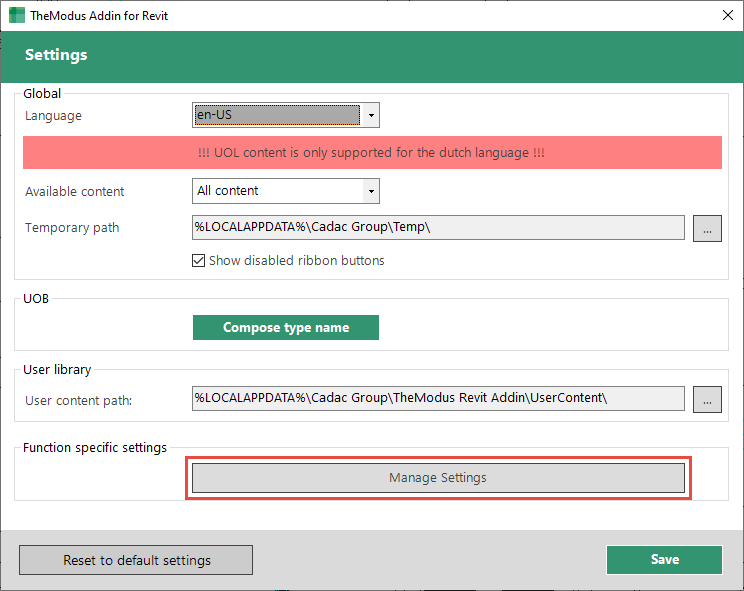
Task: Click the Compose type name button
Action: (286, 327)
